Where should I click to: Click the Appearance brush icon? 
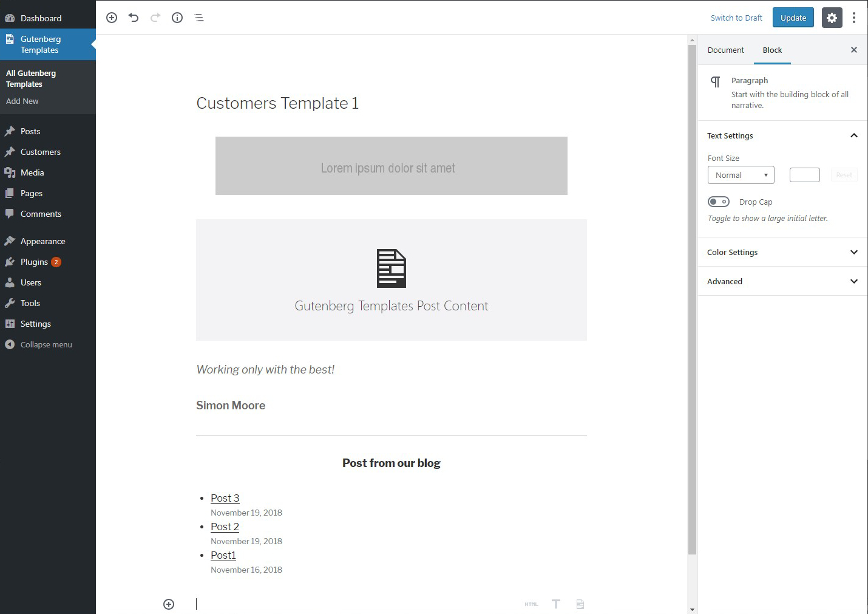tap(10, 241)
